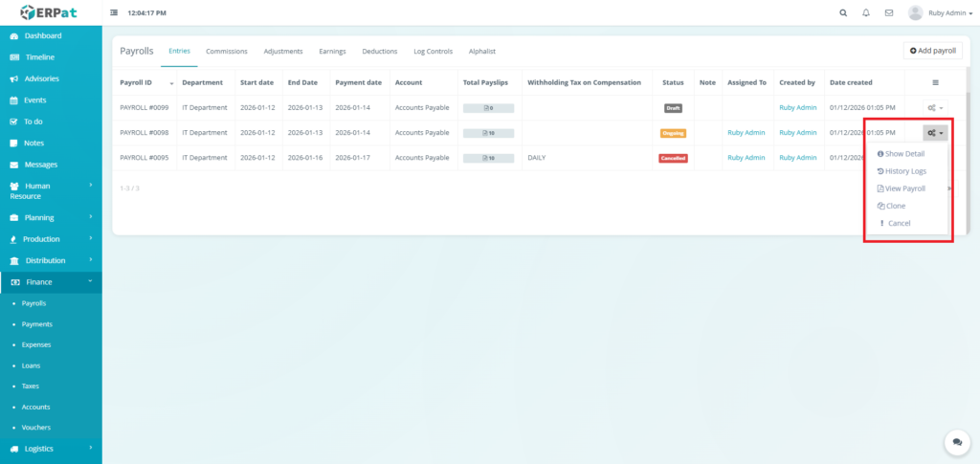Switch to the Commissions tab
This screenshot has height=464, width=980.
point(227,51)
